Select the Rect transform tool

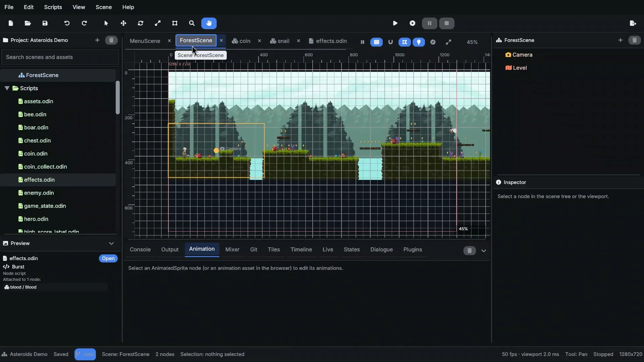[175, 23]
